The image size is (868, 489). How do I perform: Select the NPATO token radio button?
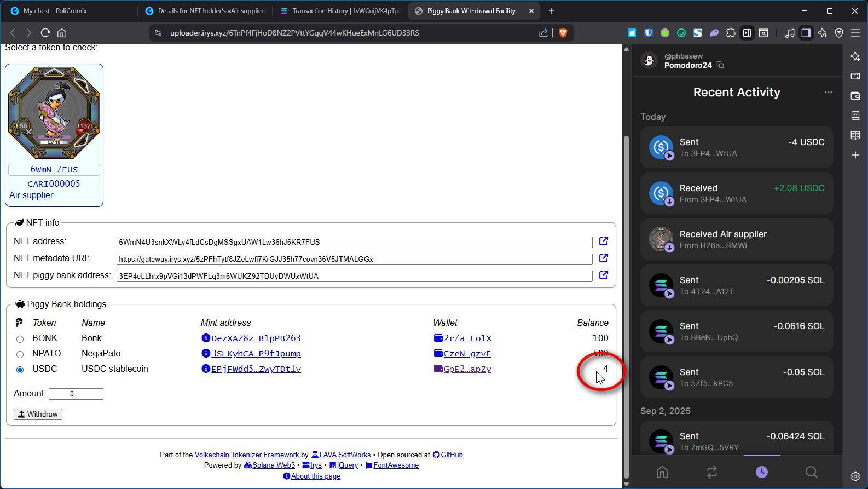click(20, 354)
